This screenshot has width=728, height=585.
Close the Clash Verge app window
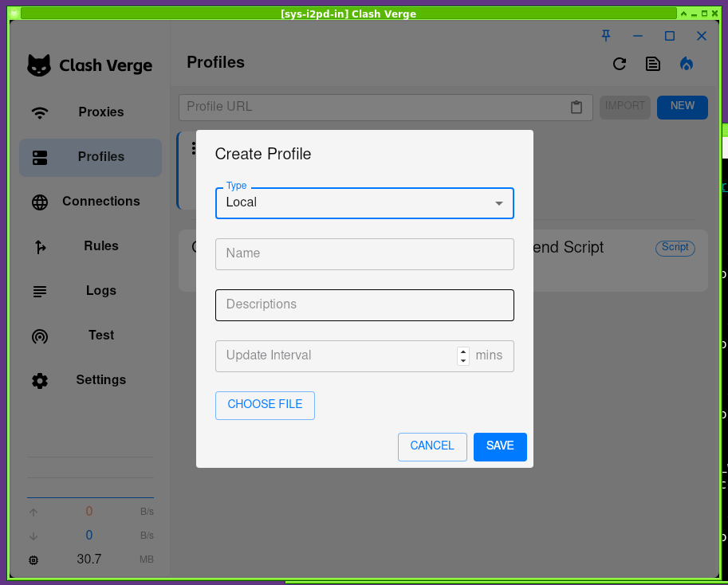(x=702, y=36)
